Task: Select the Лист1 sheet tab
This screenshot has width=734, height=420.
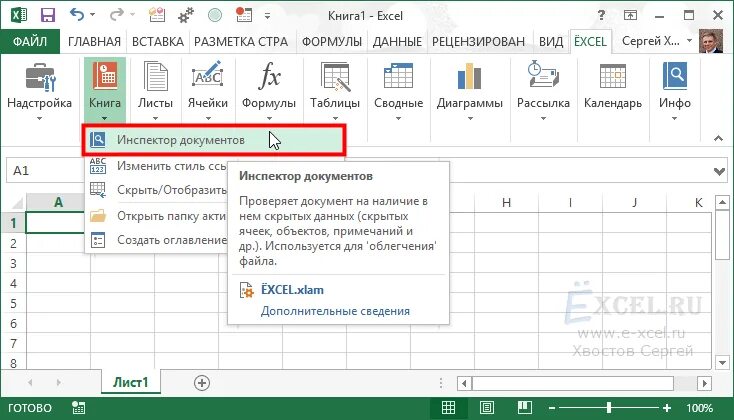Action: coord(131,382)
